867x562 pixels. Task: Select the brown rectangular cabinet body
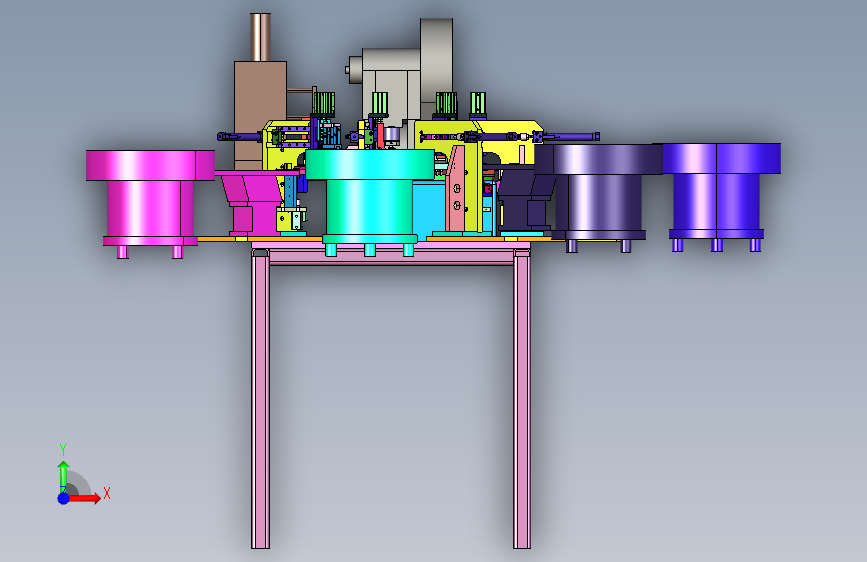pos(260,115)
